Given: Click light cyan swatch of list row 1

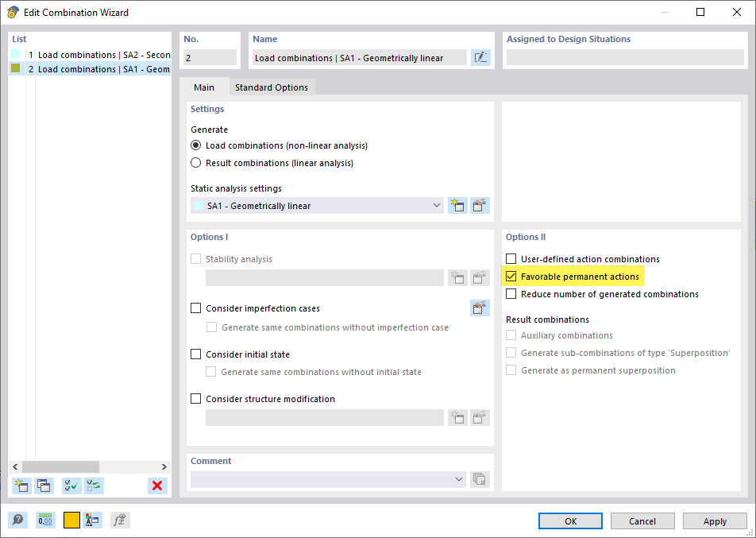Looking at the screenshot, I should [x=15, y=54].
